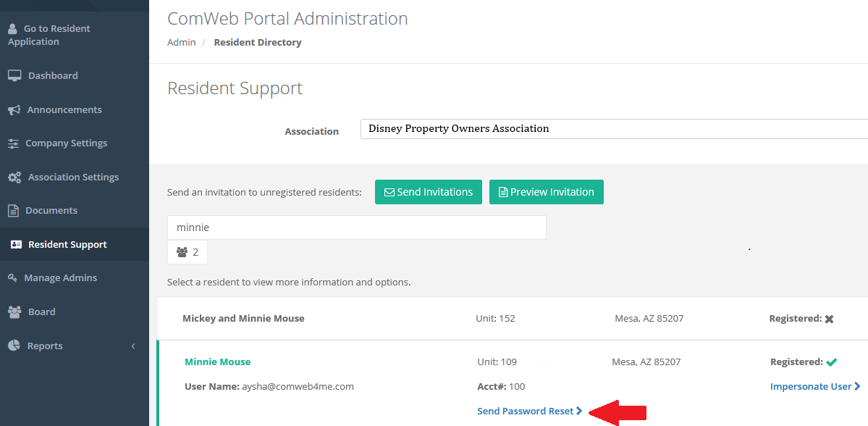Screen dimensions: 868x426
Task: Click Mesa, AZ 85207 in Minnie Mouse row
Action: [646, 362]
